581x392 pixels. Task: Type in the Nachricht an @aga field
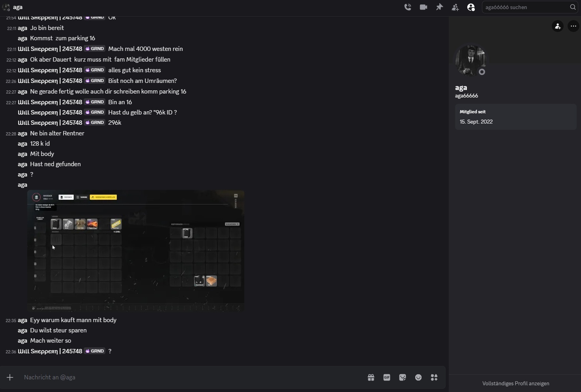tap(189, 377)
